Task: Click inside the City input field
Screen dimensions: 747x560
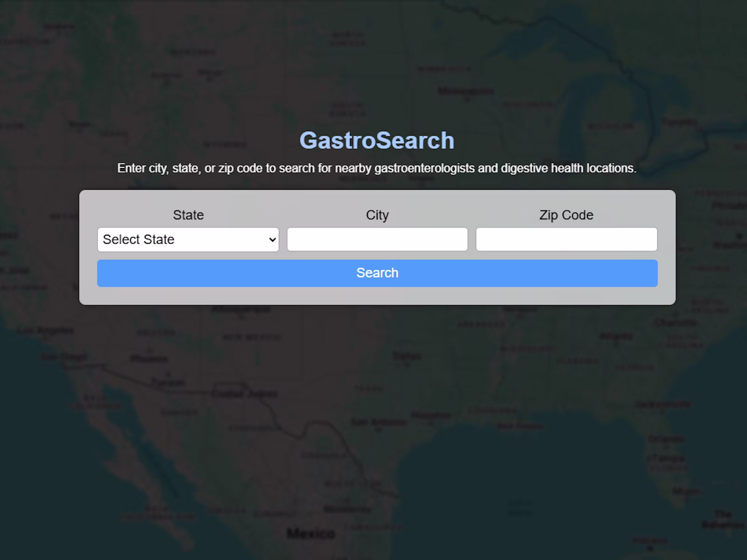Action: pyautogui.click(x=377, y=239)
